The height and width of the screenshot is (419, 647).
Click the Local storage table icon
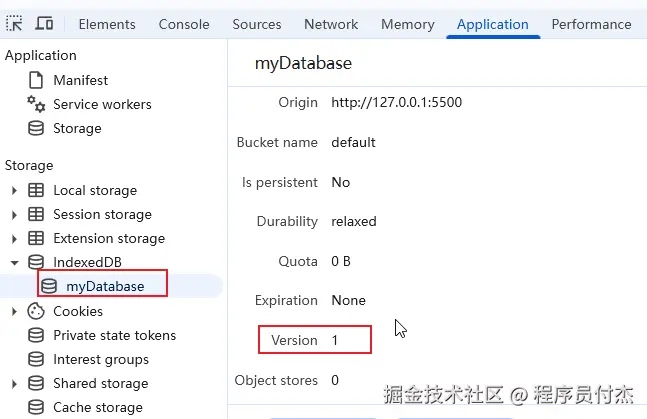(x=36, y=190)
